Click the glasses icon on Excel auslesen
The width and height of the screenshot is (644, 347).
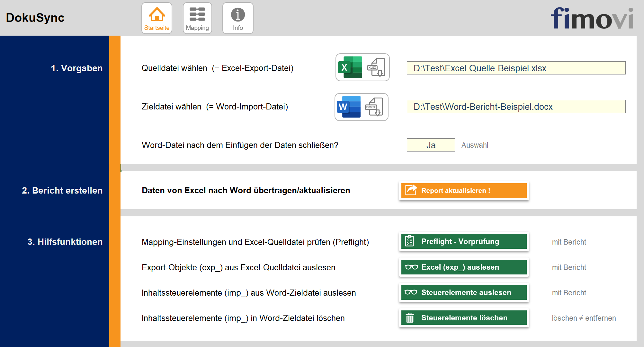pos(411,267)
